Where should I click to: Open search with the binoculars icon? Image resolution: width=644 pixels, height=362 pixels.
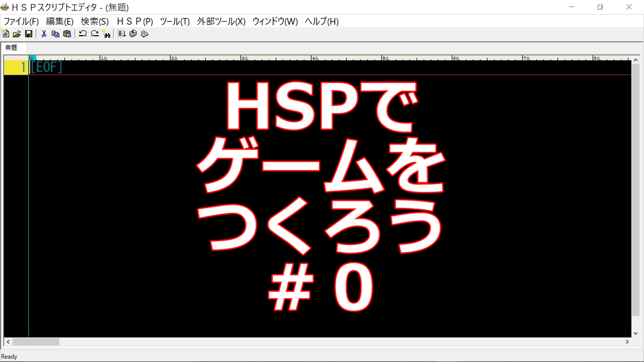[107, 34]
